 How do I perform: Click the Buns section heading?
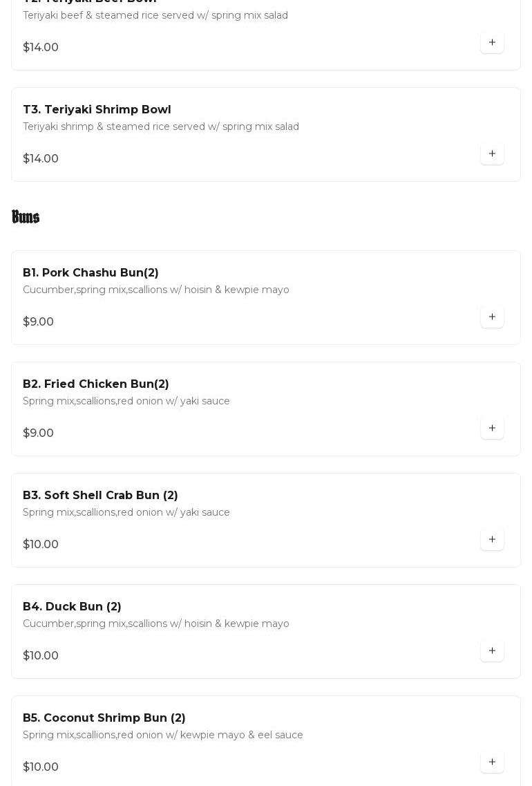coord(26,217)
